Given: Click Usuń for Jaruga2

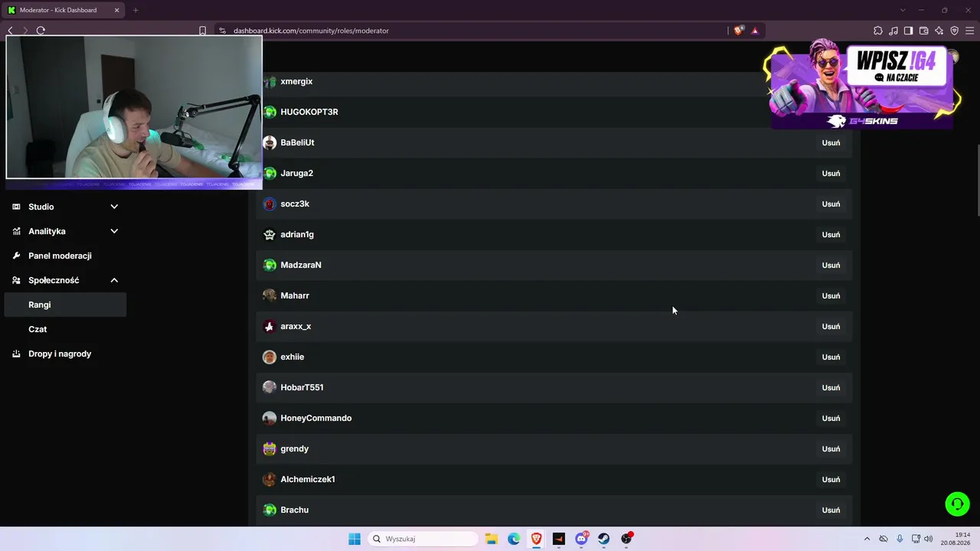Looking at the screenshot, I should 831,173.
